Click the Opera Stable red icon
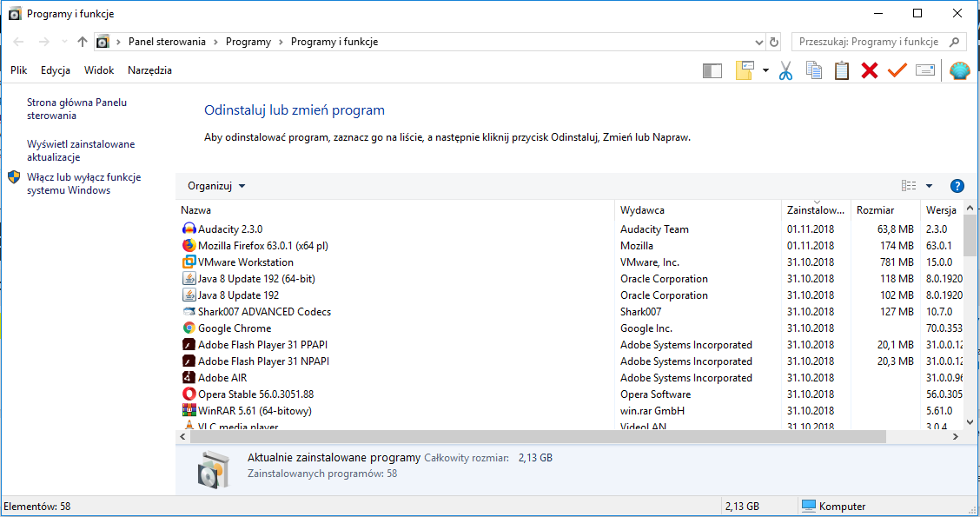 tap(189, 394)
